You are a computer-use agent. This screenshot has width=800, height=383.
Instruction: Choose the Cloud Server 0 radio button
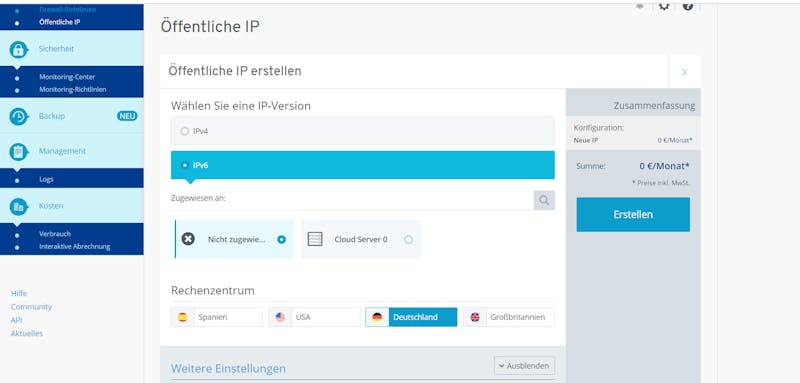coord(408,239)
